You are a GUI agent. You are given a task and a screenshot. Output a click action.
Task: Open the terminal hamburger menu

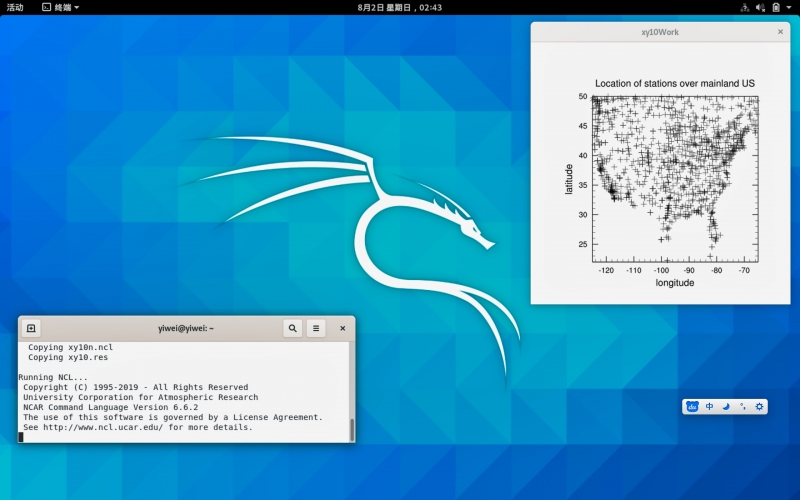316,328
